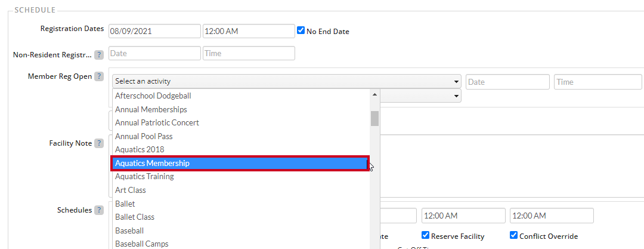Pick Baseball Camps from the activity list
Viewport: 644px width, 249px height.
tap(241, 244)
